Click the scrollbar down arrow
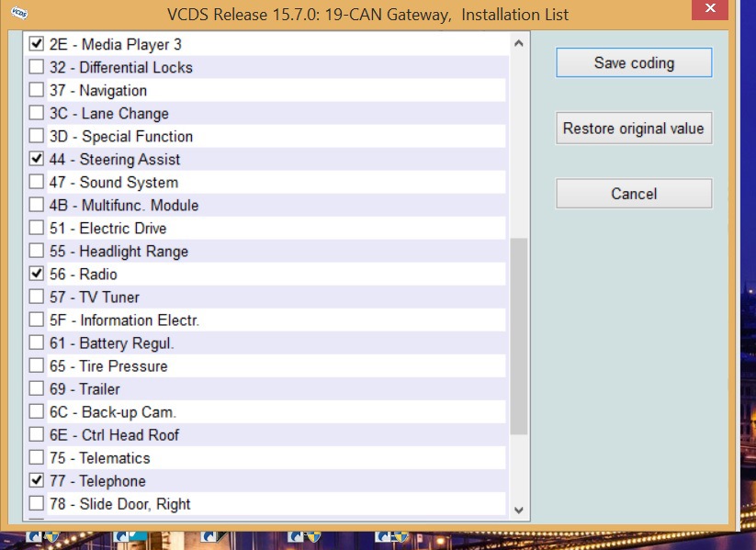Viewport: 756px width, 550px height. tap(519, 510)
